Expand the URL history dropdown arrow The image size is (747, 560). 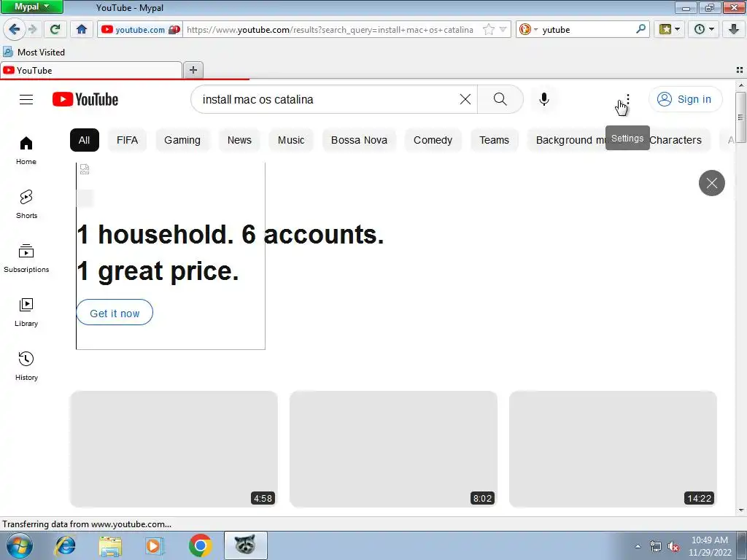click(x=503, y=29)
